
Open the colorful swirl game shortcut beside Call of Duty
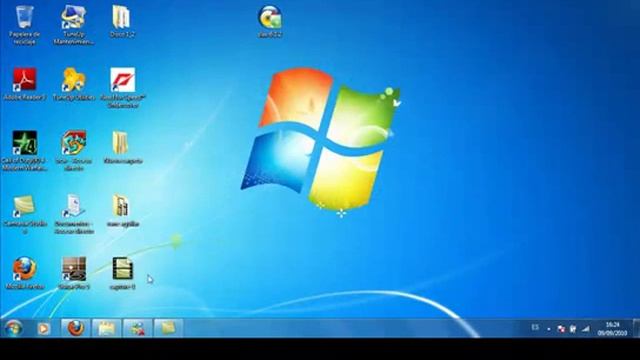pyautogui.click(x=73, y=151)
